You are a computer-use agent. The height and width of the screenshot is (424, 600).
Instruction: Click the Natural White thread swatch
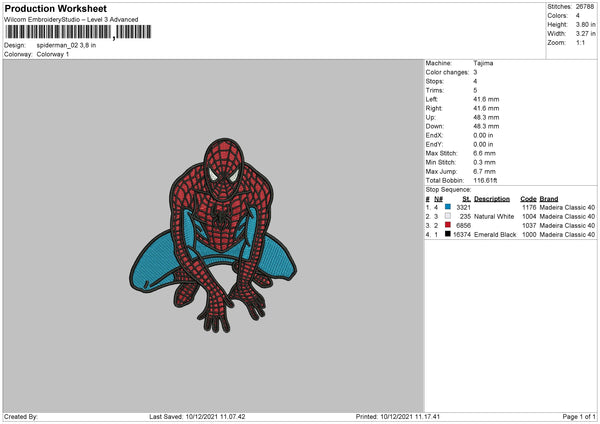448,216
